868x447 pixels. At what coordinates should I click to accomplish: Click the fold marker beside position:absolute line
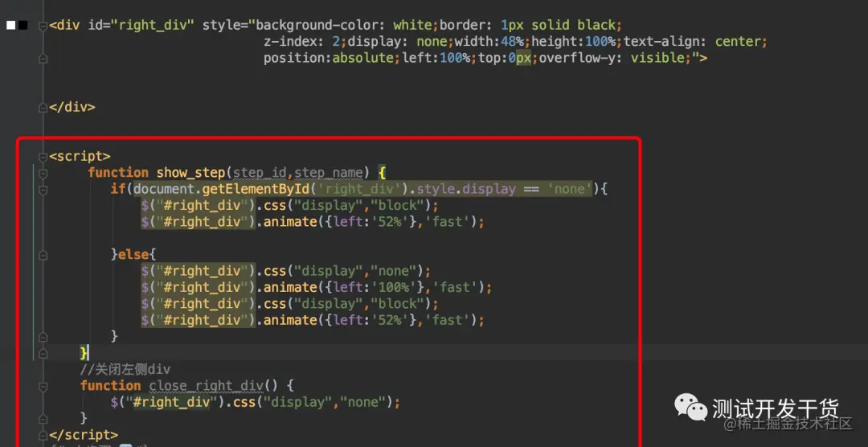[43, 58]
